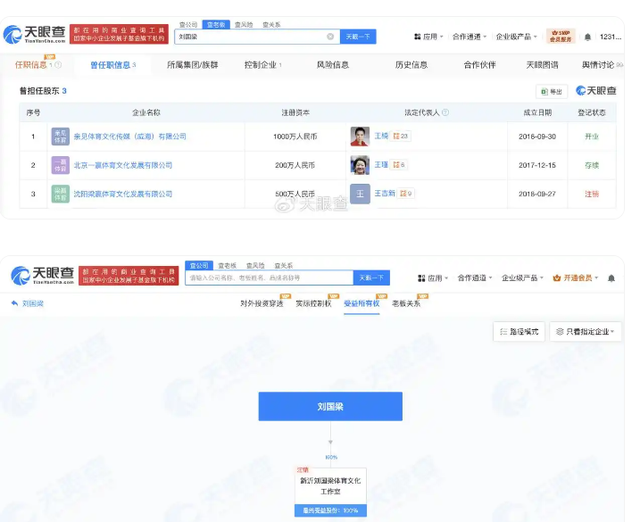Open legal representative 王吉新 link

point(384,193)
